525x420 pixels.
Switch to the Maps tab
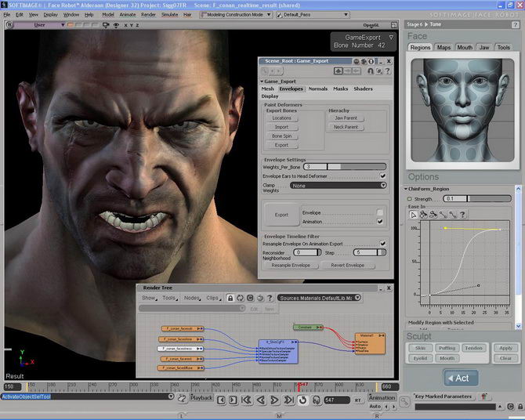point(444,48)
